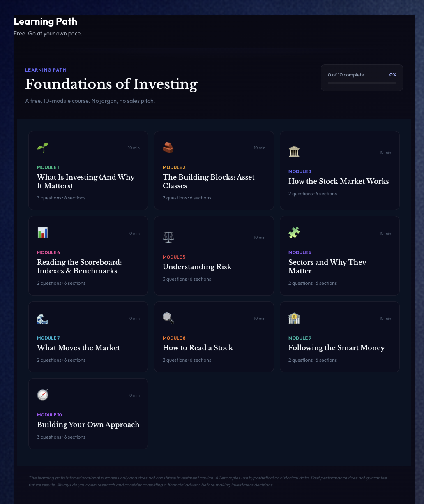Click the puzzle piece icon on Module 6
The width and height of the screenshot is (424, 504).
(294, 233)
